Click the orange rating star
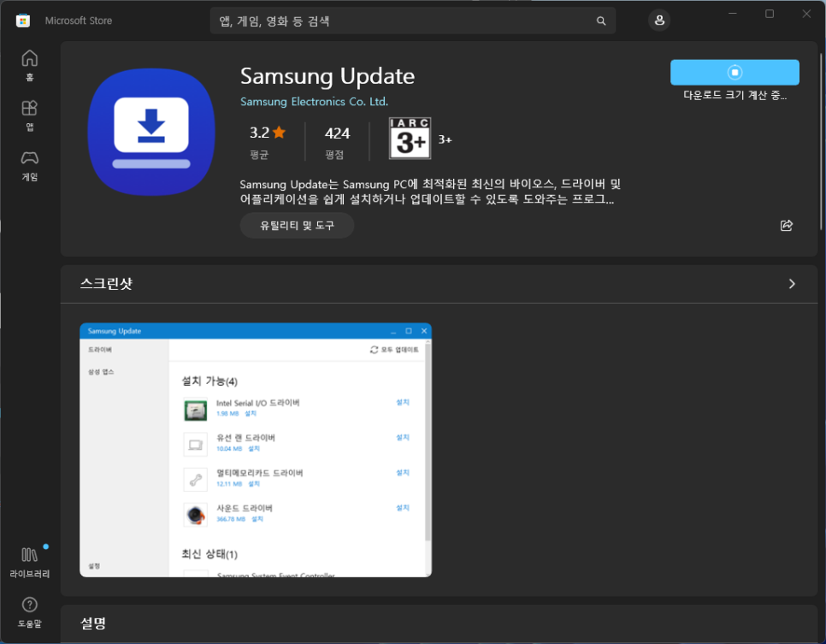Image resolution: width=826 pixels, height=644 pixels. (280, 133)
